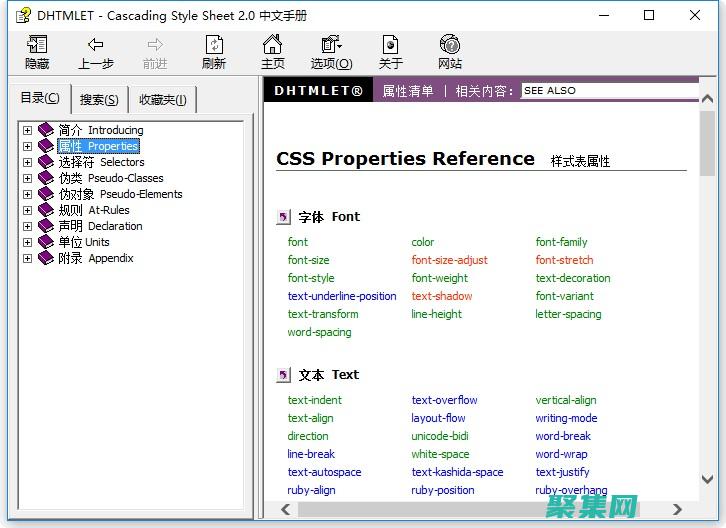Click the icon beside 字体 Font heading
726x528 pixels.
click(283, 217)
